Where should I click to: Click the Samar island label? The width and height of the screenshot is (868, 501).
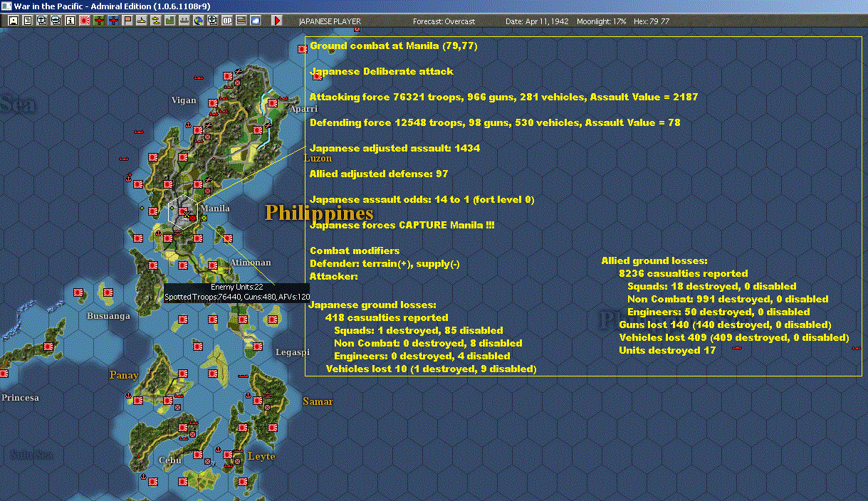coord(318,401)
